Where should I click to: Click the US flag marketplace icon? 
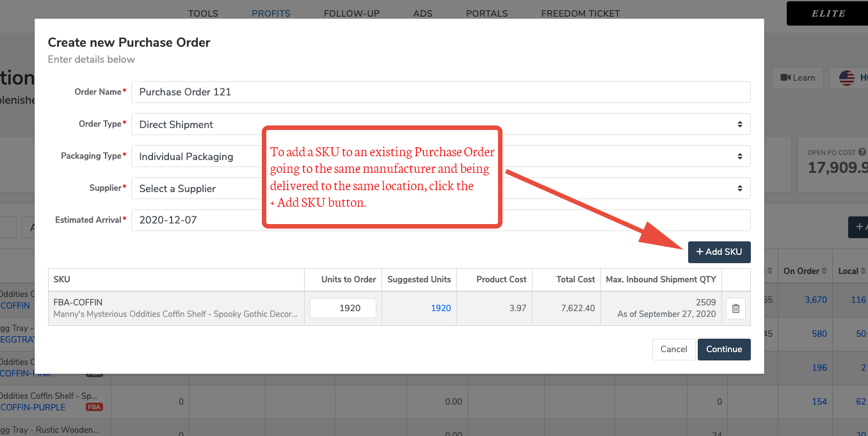[847, 77]
